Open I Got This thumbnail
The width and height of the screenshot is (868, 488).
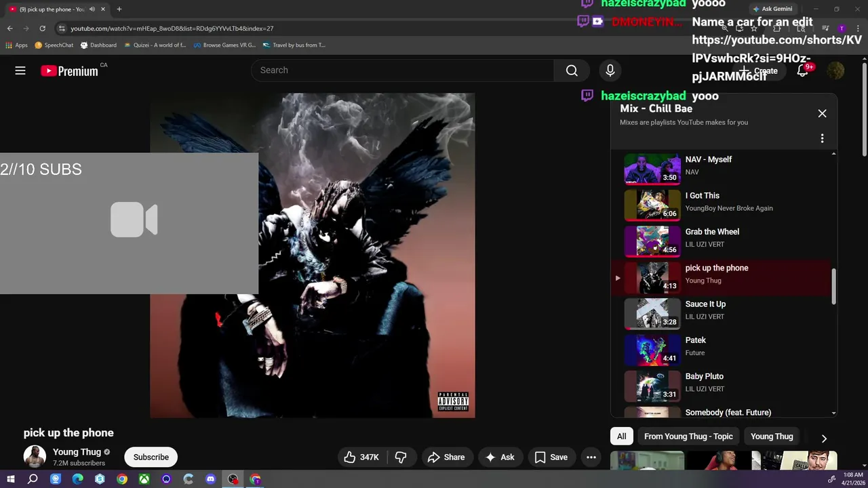[x=652, y=205]
